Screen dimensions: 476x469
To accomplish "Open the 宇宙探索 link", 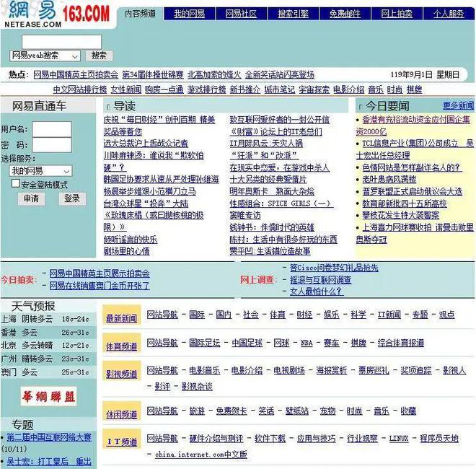I will (314, 89).
